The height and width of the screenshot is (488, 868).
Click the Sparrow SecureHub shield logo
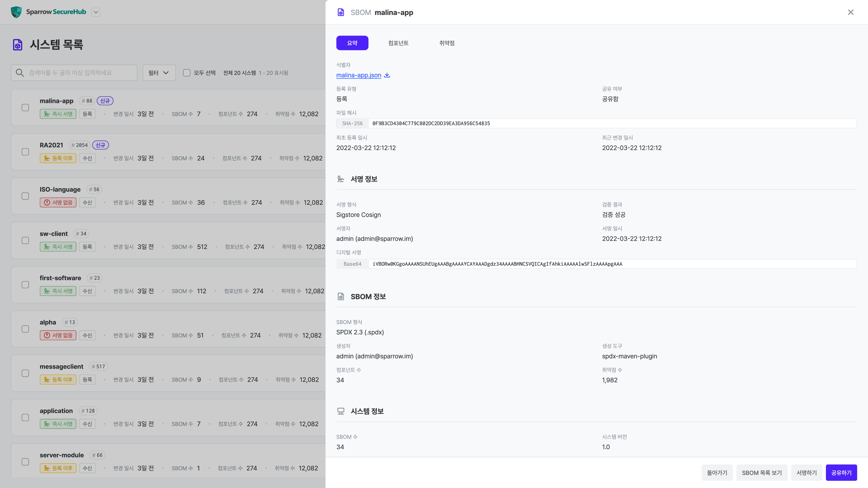[16, 12]
